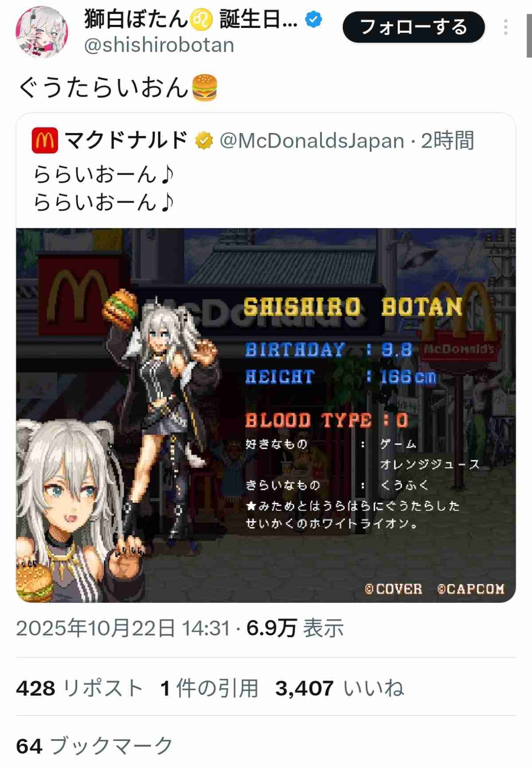Open the three-dot more options menu
This screenshot has width=532, height=768.
pyautogui.click(x=505, y=27)
